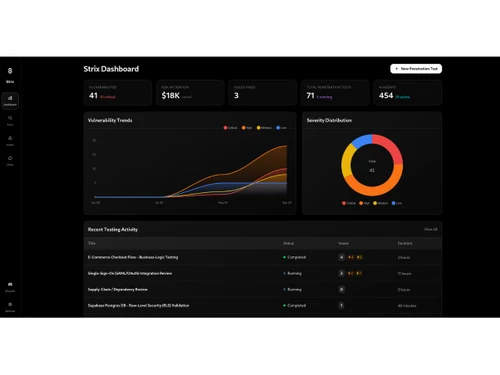
Task: Click the Strix logo icon in the sidebar
Action: (10, 71)
